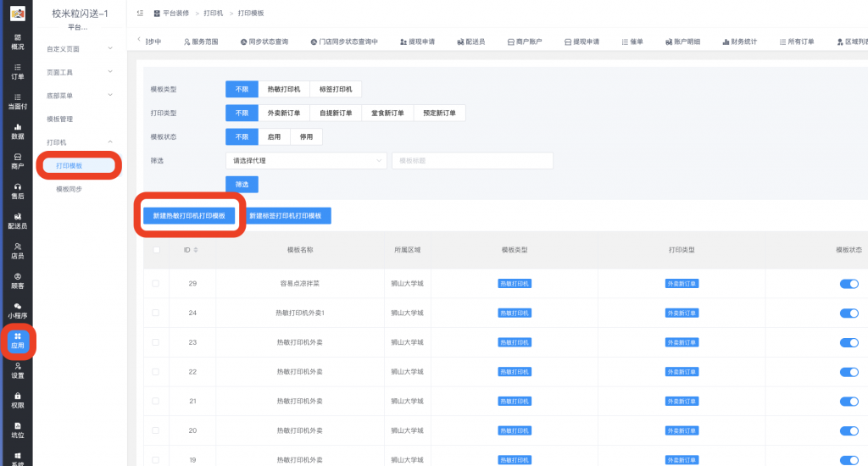Screen dimensions: 868x466
Task: Click the app logo at top left
Action: tap(18, 14)
